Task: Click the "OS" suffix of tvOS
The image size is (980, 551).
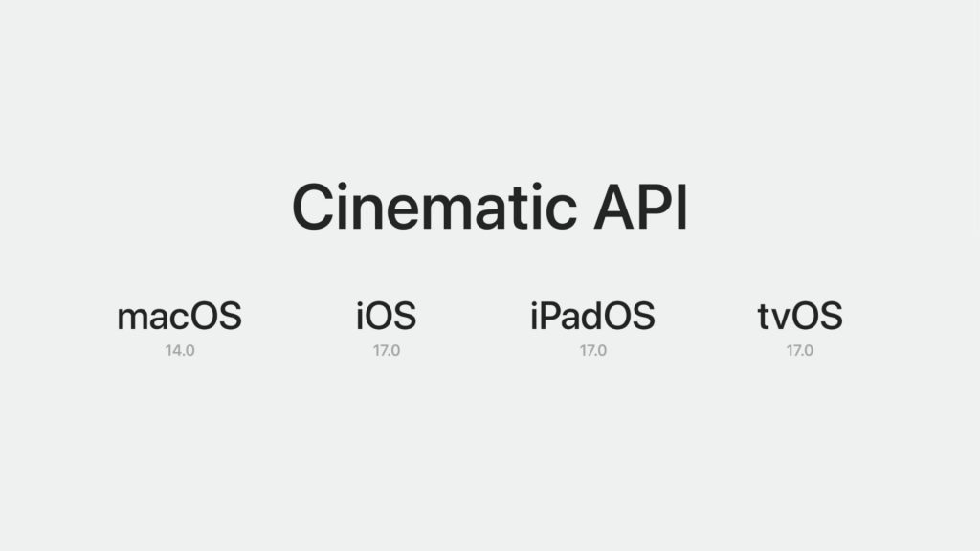Action: 818,316
